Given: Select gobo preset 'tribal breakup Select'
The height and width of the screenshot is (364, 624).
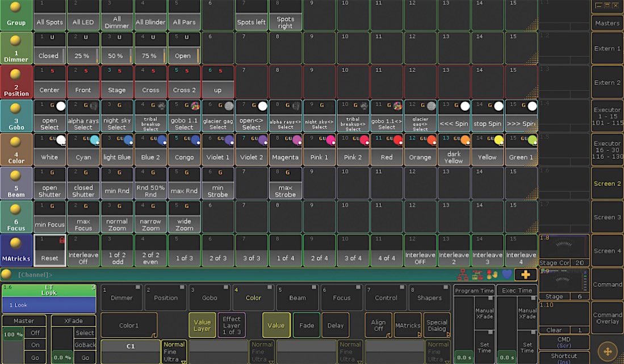Looking at the screenshot, I should pos(150,116).
